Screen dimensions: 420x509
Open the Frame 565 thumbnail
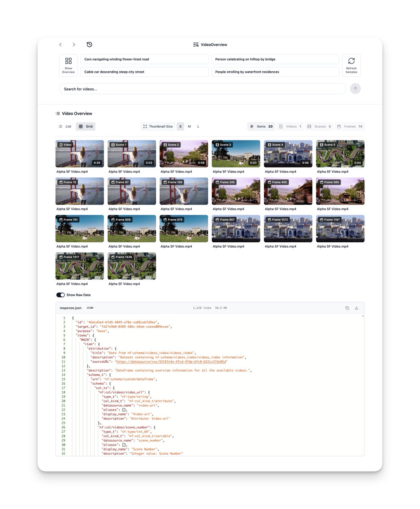[x=340, y=191]
